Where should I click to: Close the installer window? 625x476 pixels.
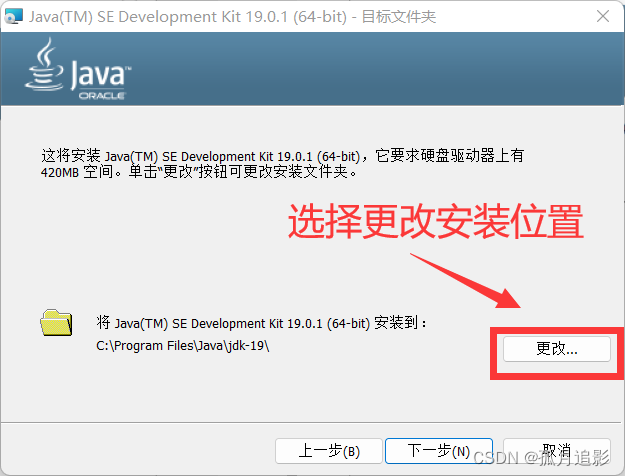(x=603, y=16)
